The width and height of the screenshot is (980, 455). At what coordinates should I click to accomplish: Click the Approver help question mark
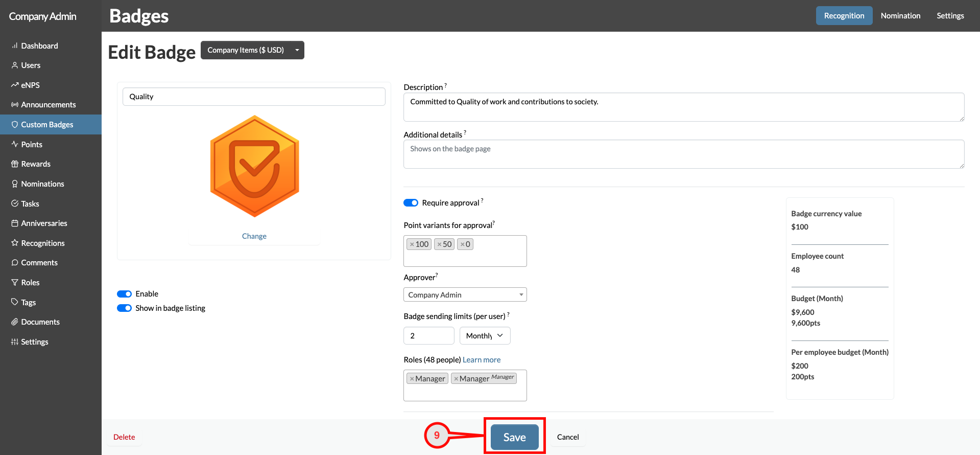click(437, 275)
